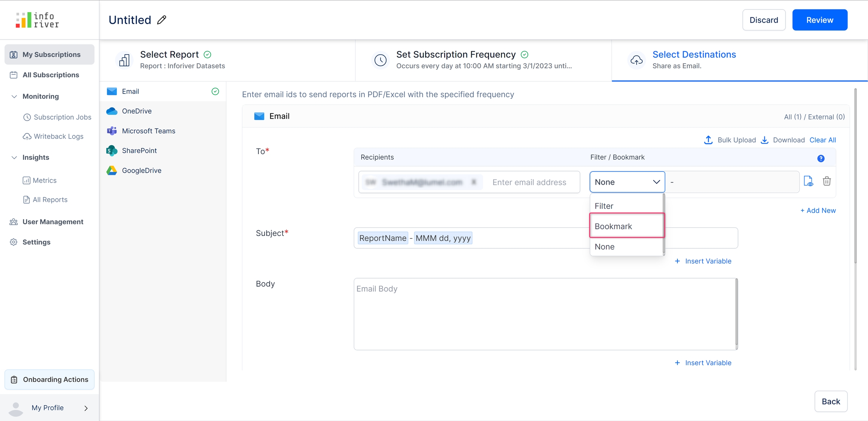Click the Add New recipient link
The width and height of the screenshot is (868, 421).
[818, 210]
